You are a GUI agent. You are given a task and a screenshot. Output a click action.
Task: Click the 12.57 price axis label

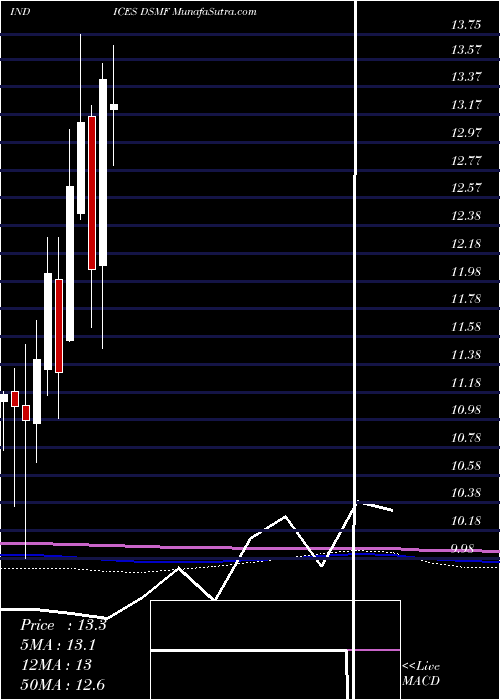pyautogui.click(x=466, y=188)
